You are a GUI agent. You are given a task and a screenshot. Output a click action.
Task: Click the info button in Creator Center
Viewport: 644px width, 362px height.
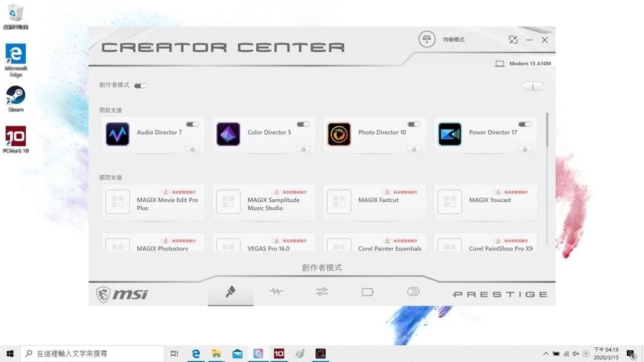tap(533, 87)
